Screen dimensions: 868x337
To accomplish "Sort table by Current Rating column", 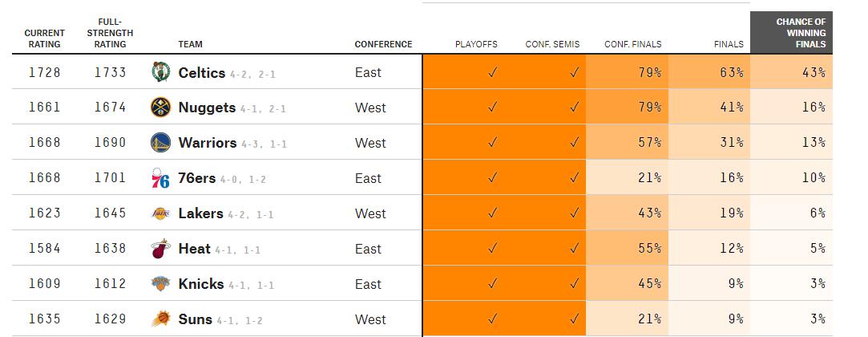I will tap(45, 39).
